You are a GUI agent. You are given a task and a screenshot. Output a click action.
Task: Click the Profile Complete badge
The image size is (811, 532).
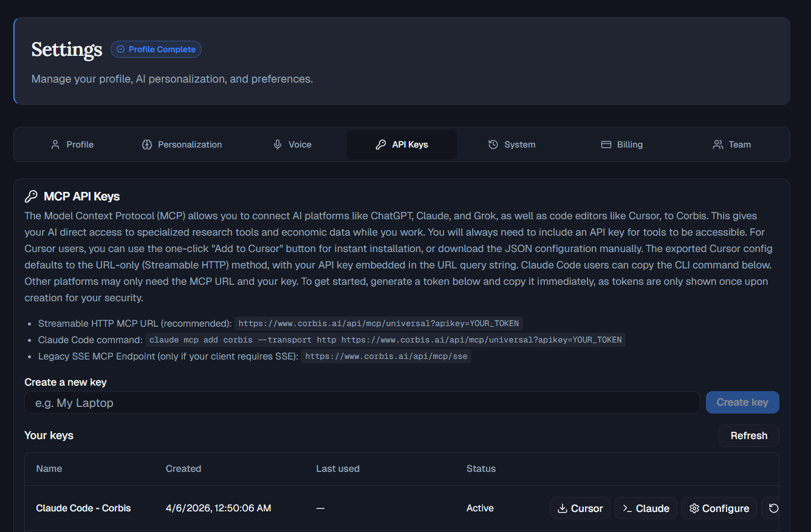click(156, 49)
